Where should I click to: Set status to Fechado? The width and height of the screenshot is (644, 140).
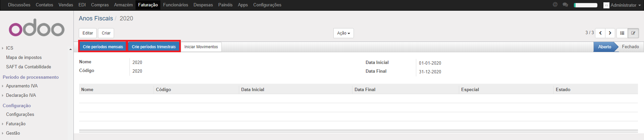630,47
